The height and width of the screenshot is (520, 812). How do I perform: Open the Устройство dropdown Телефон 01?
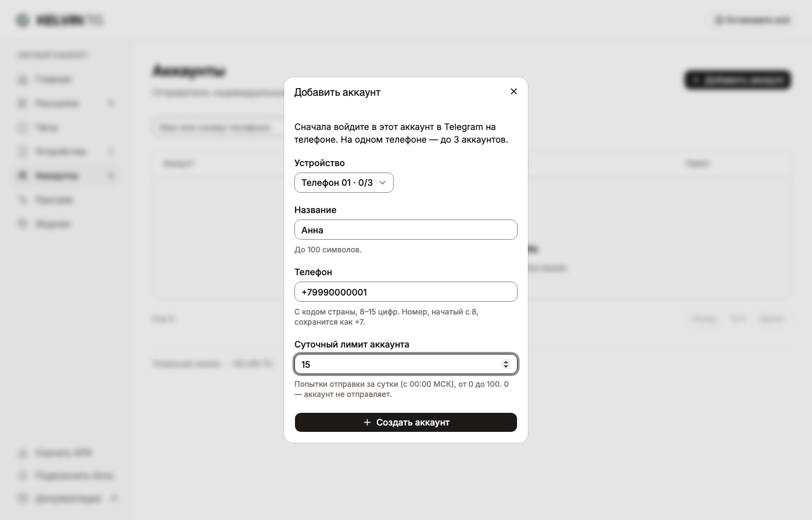coord(344,183)
